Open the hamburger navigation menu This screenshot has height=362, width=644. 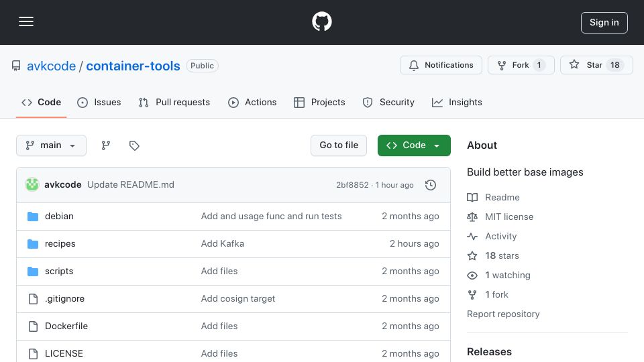click(x=26, y=21)
